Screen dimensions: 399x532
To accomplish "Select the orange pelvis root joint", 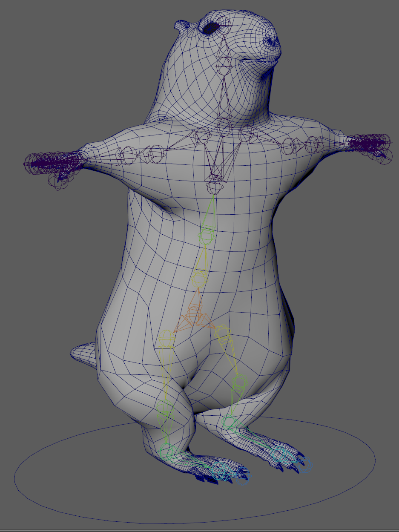I will (x=194, y=316).
